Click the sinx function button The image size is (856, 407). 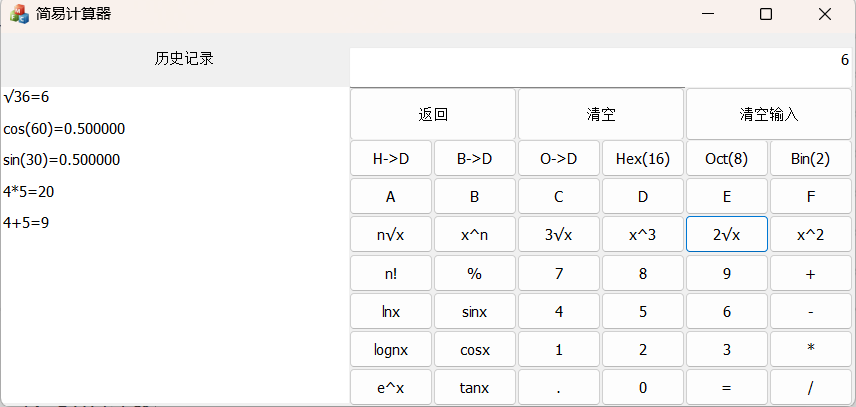coord(475,312)
